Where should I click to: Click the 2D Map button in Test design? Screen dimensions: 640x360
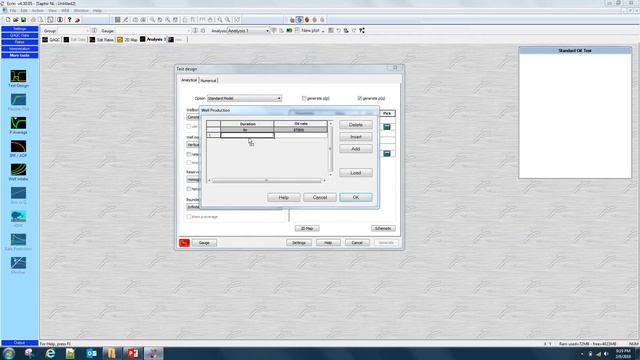[307, 229]
